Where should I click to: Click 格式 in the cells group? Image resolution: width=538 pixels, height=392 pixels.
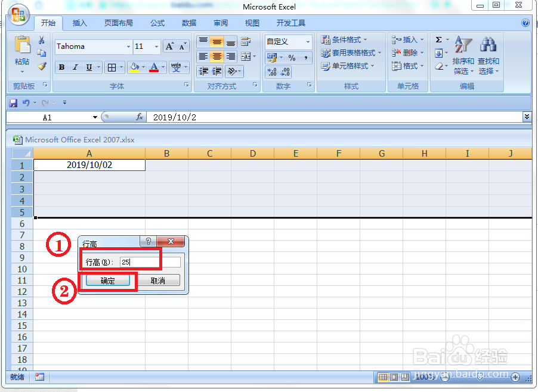407,66
